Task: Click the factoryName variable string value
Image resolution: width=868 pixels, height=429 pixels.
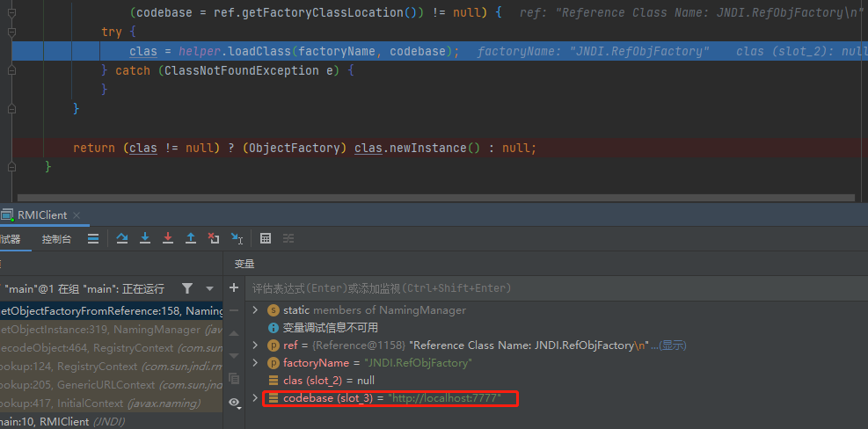Action: [418, 363]
